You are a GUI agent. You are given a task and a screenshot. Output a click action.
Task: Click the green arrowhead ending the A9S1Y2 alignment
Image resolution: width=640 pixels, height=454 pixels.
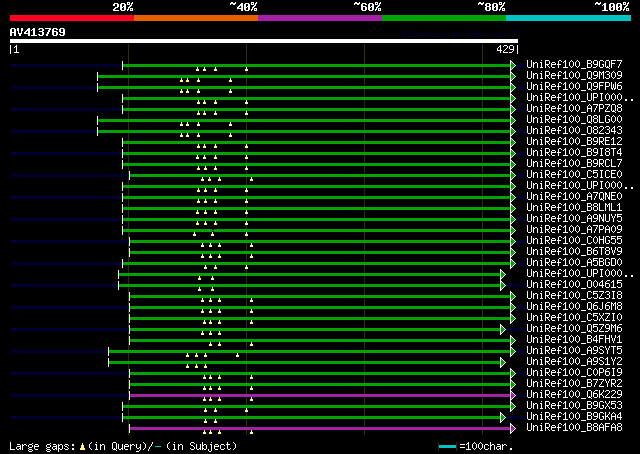point(503,363)
